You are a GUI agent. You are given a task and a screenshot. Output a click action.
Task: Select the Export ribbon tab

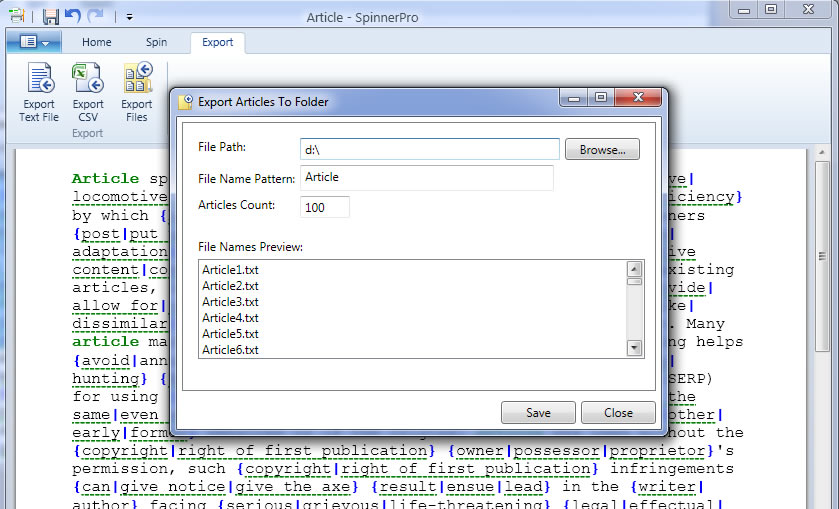217,42
